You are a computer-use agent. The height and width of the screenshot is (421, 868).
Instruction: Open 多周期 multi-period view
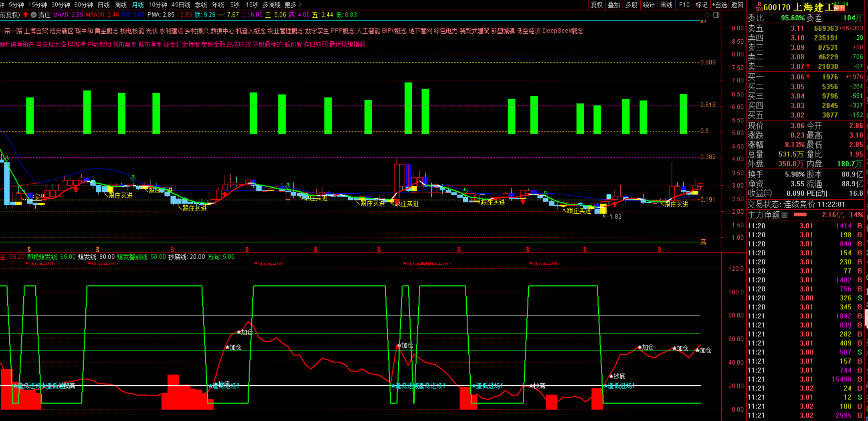pyautogui.click(x=271, y=5)
